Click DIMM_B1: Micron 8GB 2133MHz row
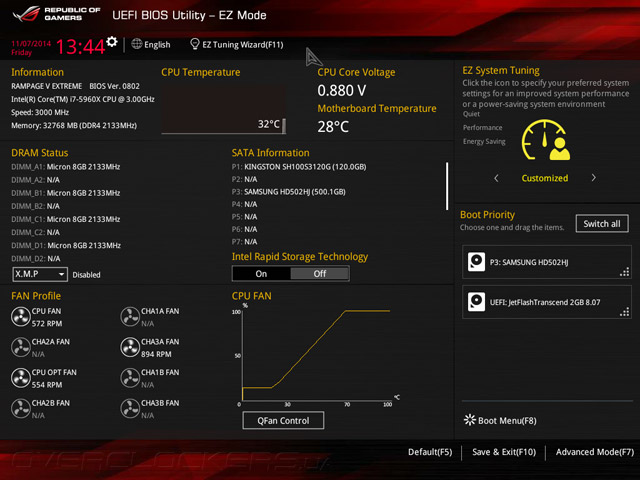 66,193
